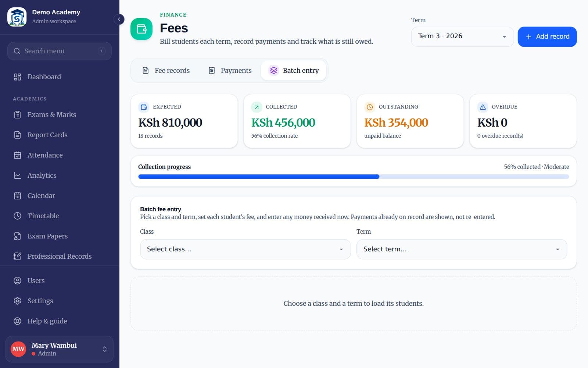Screen dimensions: 588x368
Task: Click the KSh 810,000 expected amount
Action: 170,123
